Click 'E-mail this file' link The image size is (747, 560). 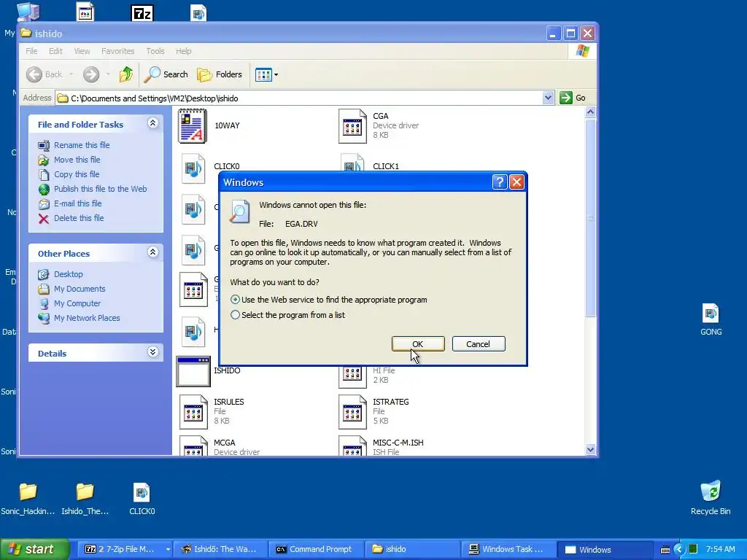pos(77,203)
